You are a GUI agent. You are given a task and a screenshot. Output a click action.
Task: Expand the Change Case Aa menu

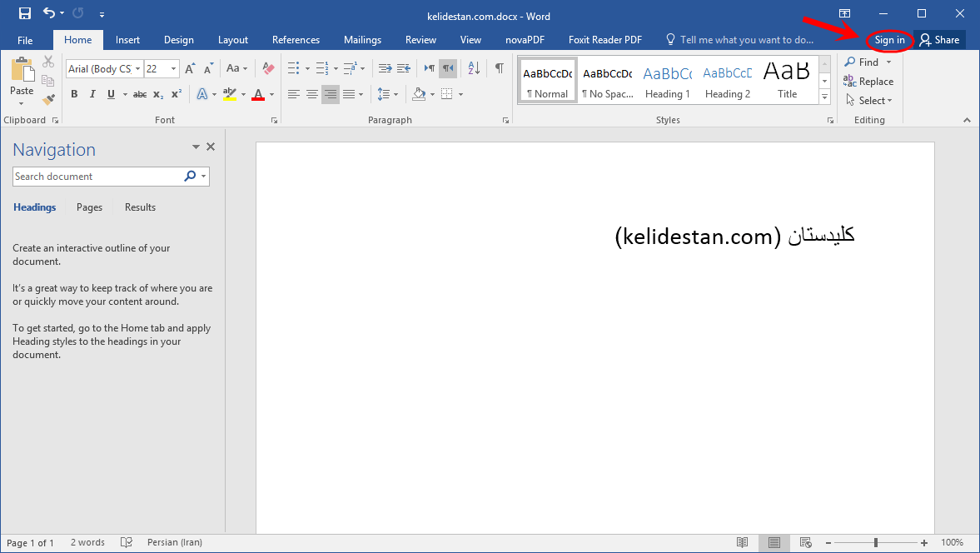(x=236, y=68)
